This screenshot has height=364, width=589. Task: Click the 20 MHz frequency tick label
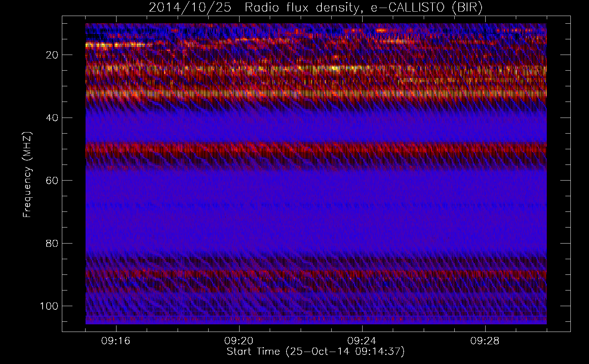click(x=52, y=55)
